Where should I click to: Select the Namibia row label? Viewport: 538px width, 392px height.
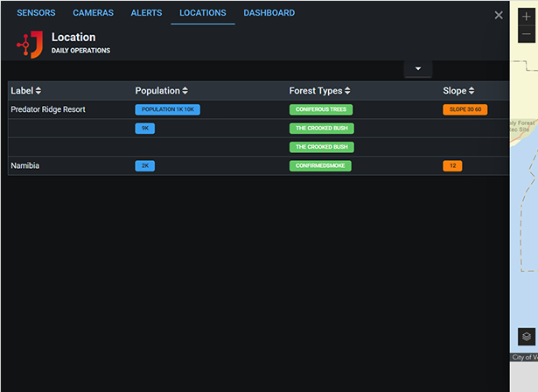pyautogui.click(x=24, y=165)
